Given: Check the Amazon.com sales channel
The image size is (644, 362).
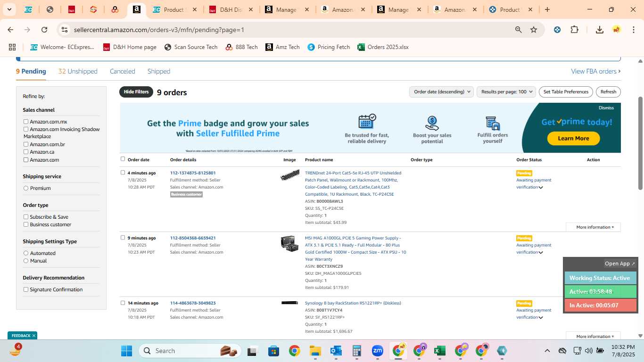Looking at the screenshot, I should coord(26,160).
